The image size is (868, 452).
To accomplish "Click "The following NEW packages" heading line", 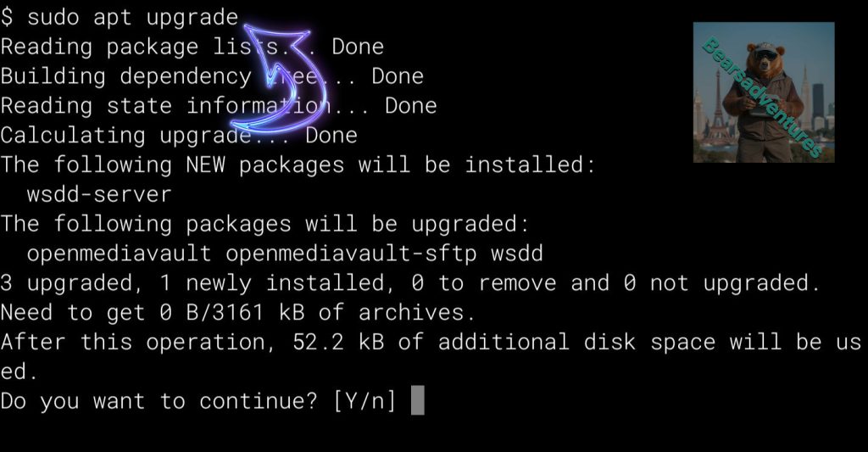I will click(x=298, y=165).
